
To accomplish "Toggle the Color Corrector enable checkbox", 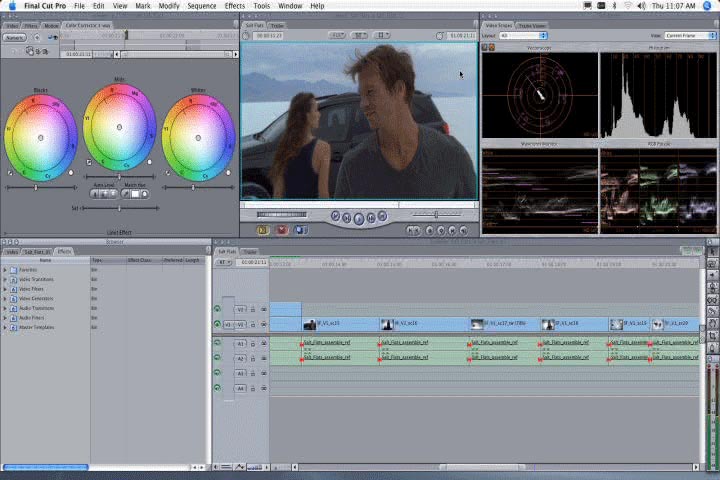I will (x=51, y=38).
